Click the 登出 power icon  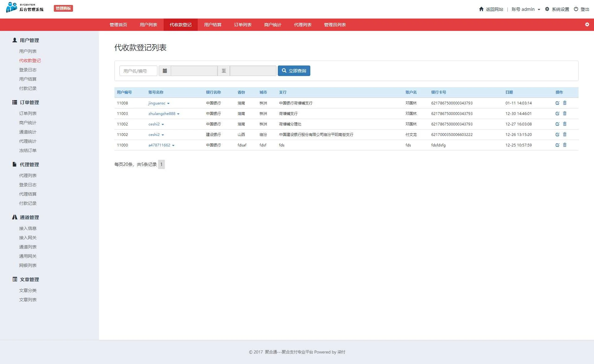pyautogui.click(x=576, y=9)
